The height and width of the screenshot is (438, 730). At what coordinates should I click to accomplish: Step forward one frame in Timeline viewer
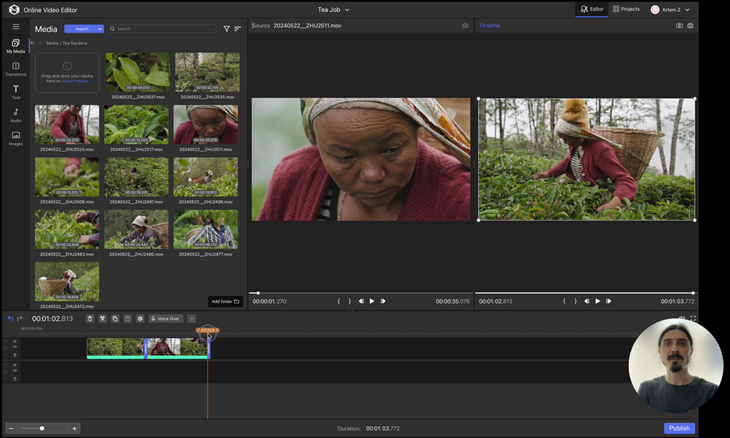[x=608, y=301]
